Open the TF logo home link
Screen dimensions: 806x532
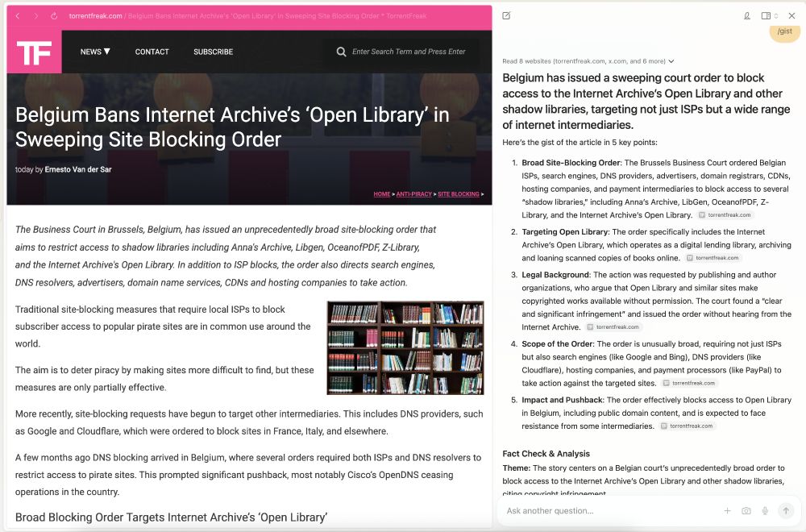(35, 52)
